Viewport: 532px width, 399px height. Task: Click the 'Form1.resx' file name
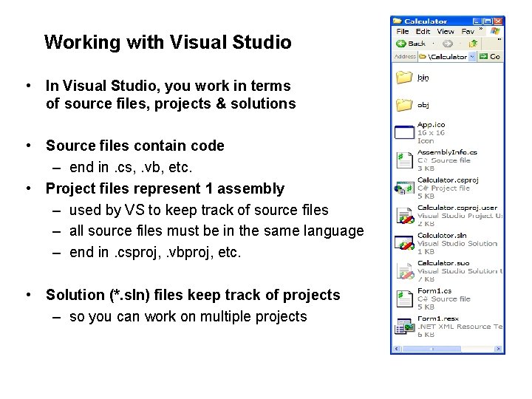[438, 318]
